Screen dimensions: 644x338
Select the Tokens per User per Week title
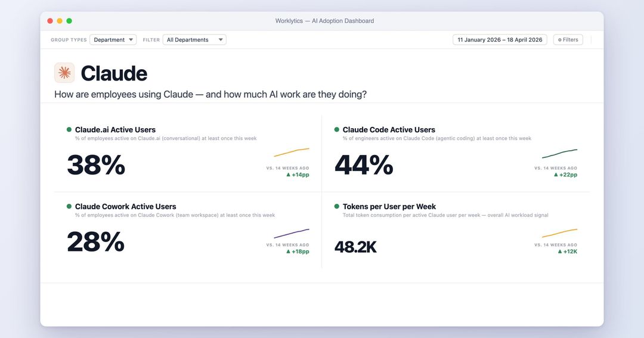389,207
